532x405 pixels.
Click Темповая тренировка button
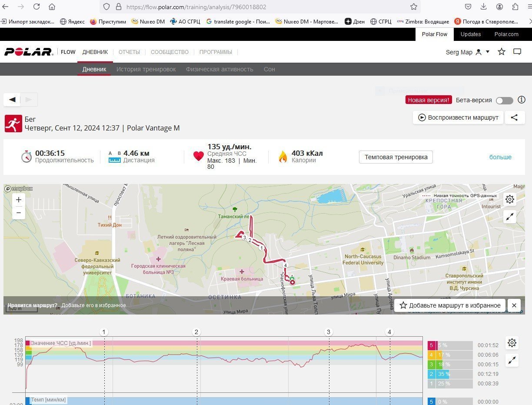[x=396, y=157]
